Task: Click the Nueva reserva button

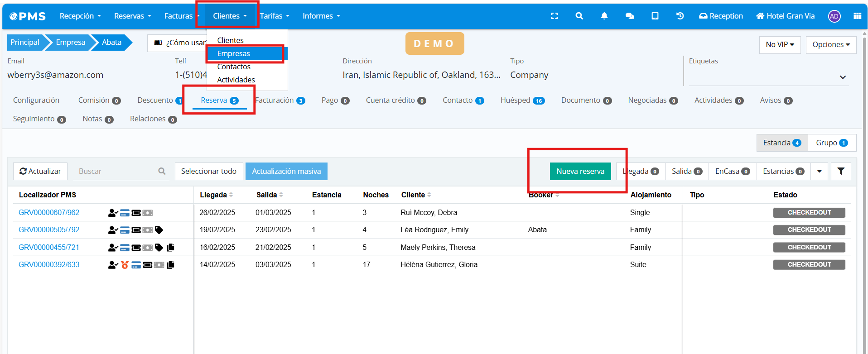Action: click(x=580, y=171)
